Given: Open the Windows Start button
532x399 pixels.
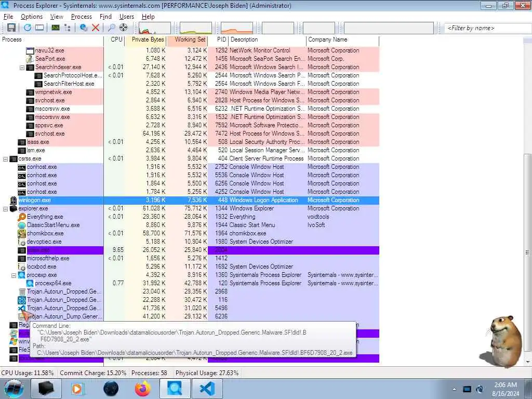Looking at the screenshot, I should [14, 389].
